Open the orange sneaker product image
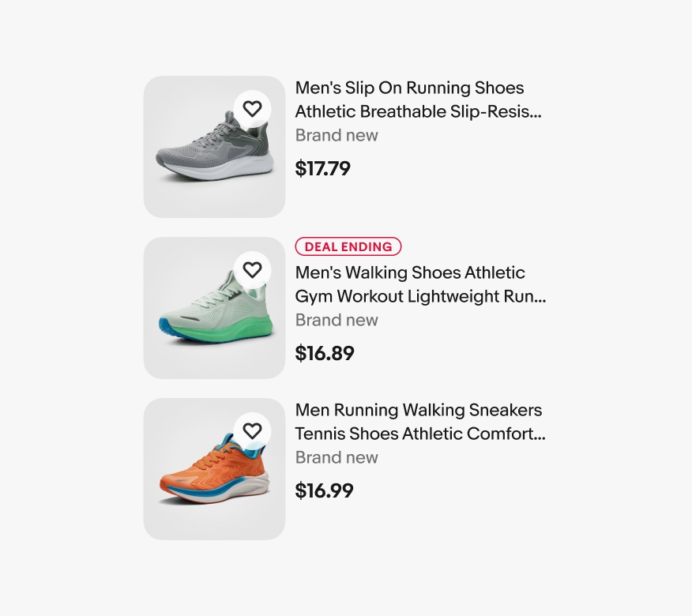Image resolution: width=692 pixels, height=616 pixels. [x=207, y=478]
